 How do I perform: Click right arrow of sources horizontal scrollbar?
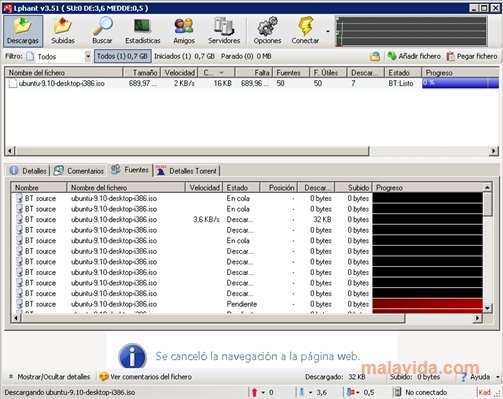[x=478, y=318]
